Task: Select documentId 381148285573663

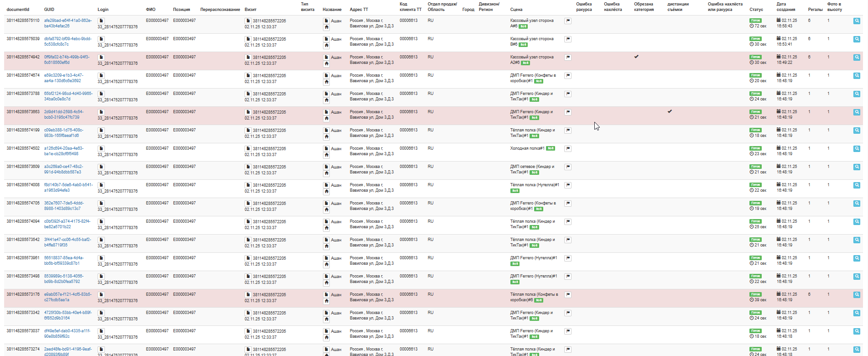Action: coord(23,112)
